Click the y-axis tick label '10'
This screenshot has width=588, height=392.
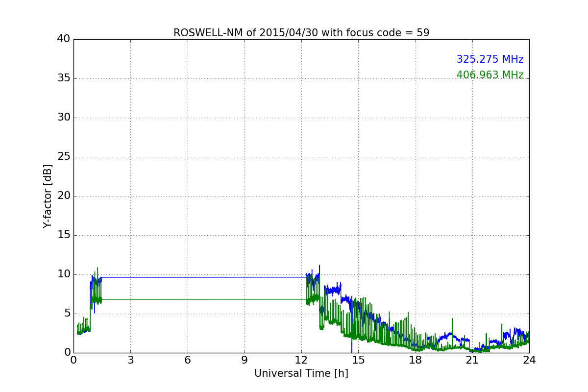pyautogui.click(x=64, y=274)
